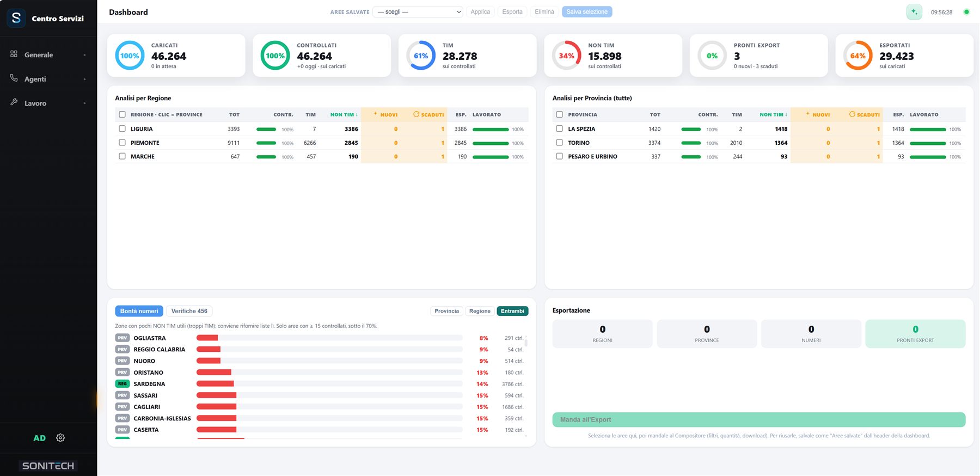
Task: Click the Manda all'Export button
Action: (x=759, y=419)
